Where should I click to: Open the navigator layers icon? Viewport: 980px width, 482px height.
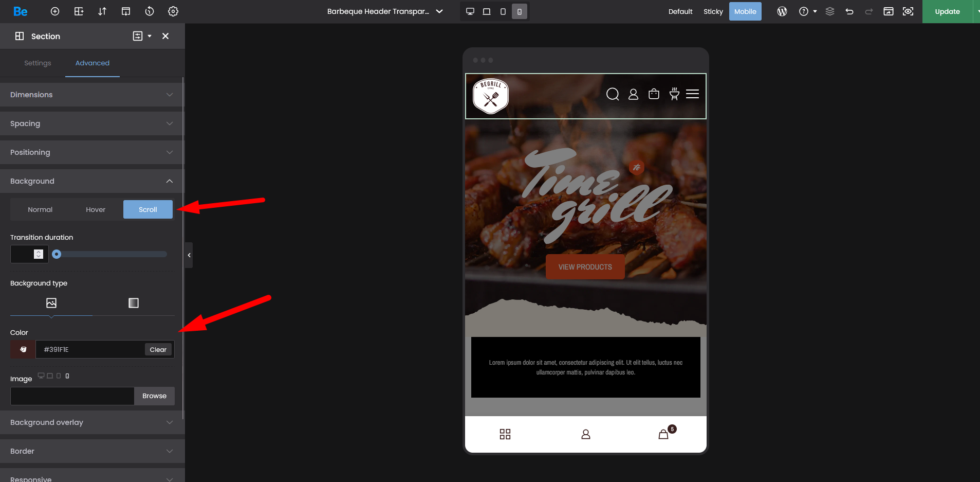tap(830, 11)
